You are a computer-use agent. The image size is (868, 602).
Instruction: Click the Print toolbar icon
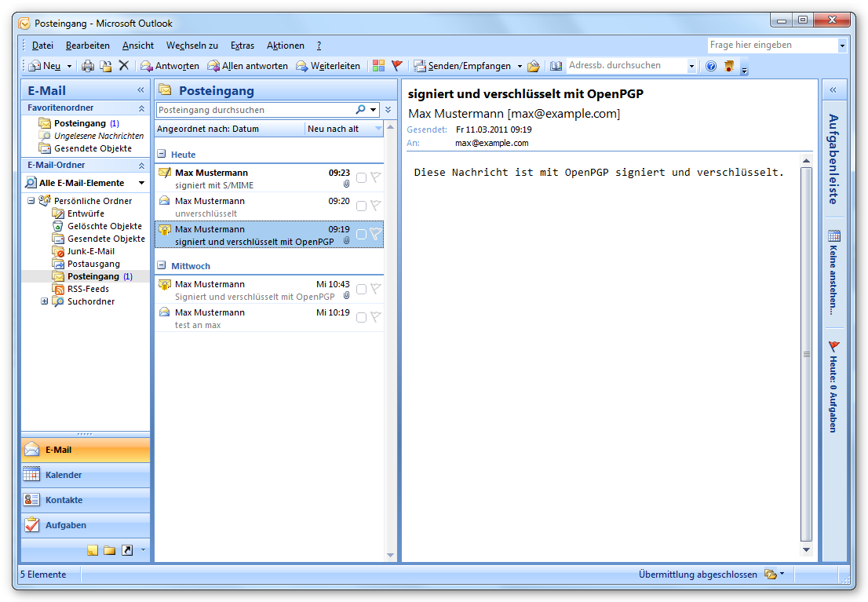(x=88, y=65)
